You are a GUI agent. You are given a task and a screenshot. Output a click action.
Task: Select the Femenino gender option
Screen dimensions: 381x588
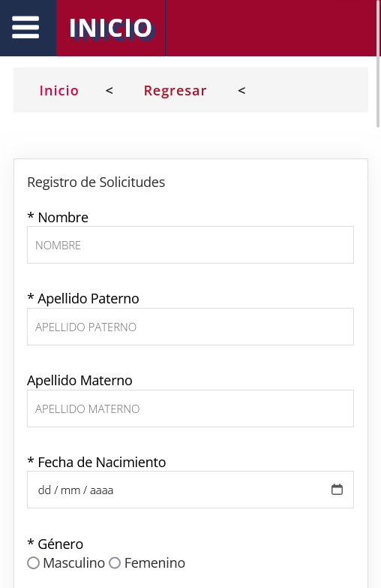(115, 563)
